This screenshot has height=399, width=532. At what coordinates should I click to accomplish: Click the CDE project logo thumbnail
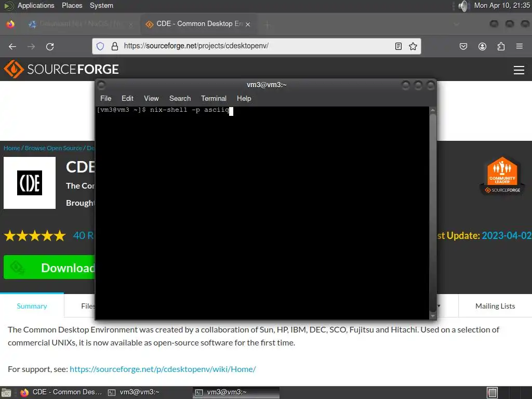point(30,183)
